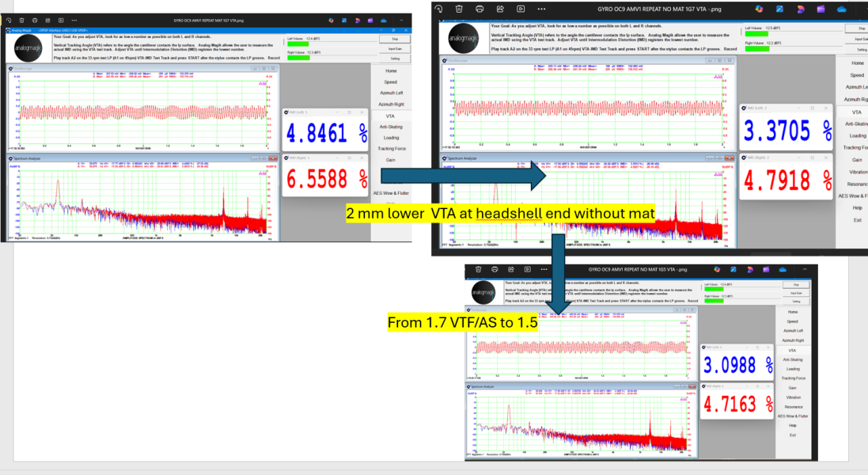This screenshot has width=868, height=475.
Task: Click the green Left Volume bar in the top-left window
Action: click(x=298, y=44)
